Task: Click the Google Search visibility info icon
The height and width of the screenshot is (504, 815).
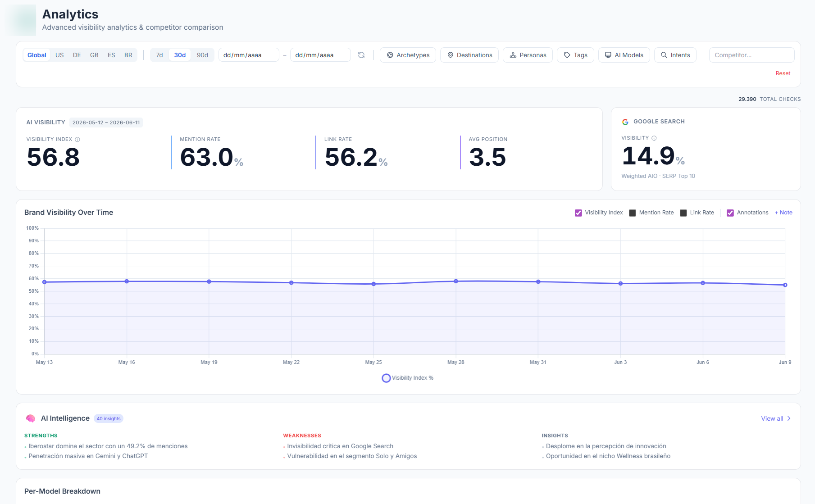Action: click(654, 138)
